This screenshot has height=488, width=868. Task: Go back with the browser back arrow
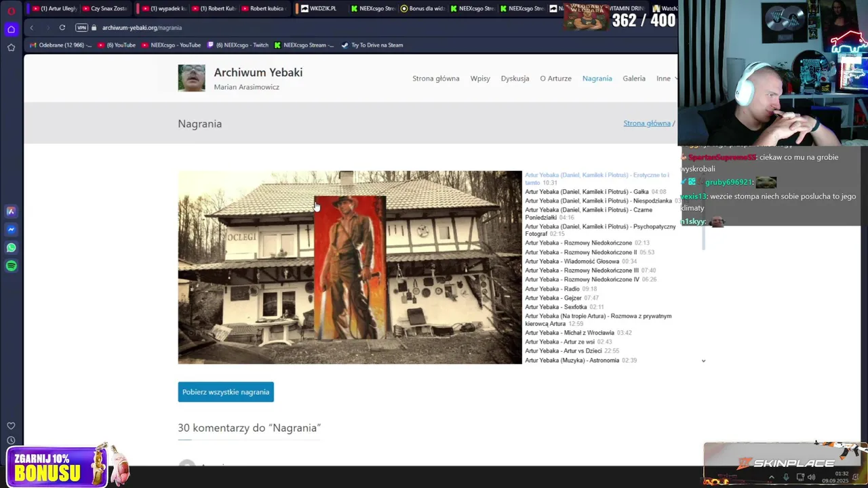[31, 28]
